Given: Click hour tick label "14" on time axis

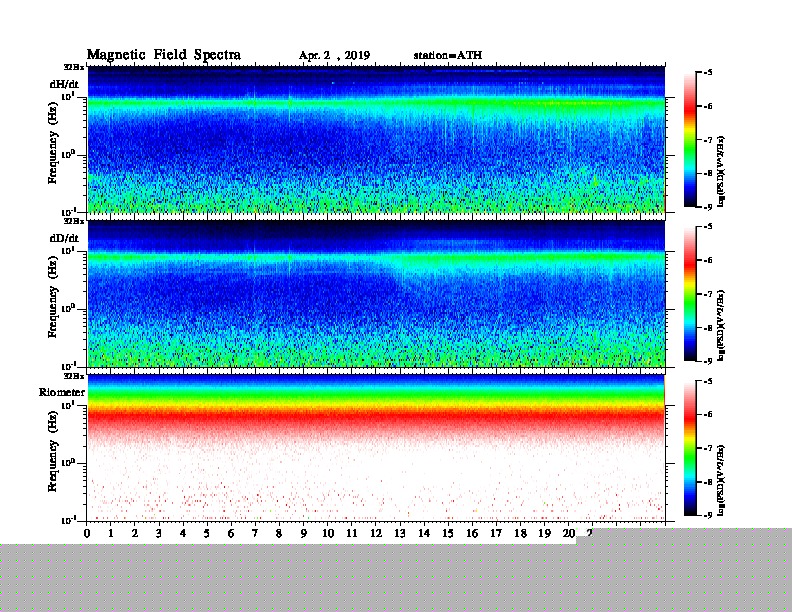Looking at the screenshot, I should [424, 533].
